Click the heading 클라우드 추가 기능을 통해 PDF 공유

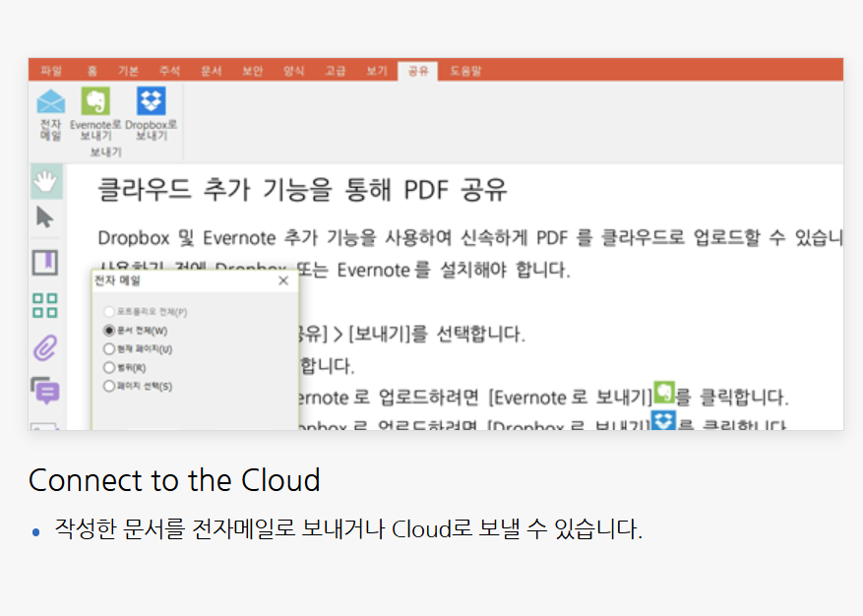302,190
